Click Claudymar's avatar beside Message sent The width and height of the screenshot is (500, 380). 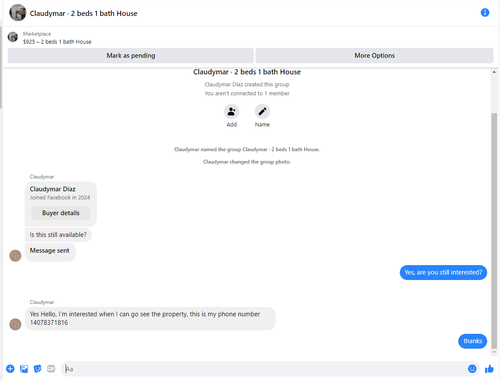click(15, 256)
